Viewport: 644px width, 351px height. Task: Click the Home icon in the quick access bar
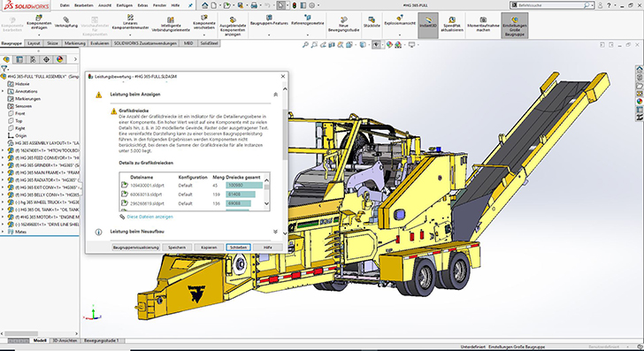(x=205, y=5)
